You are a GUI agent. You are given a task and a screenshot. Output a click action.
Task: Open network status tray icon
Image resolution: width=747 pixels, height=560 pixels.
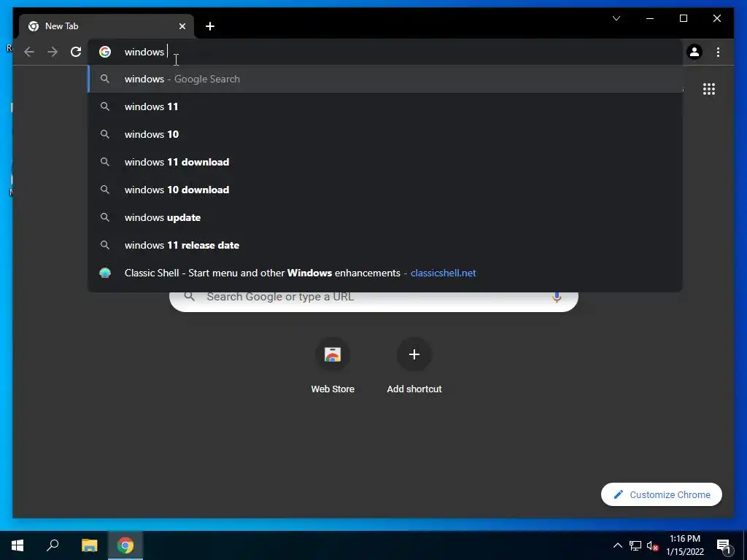coord(635,545)
